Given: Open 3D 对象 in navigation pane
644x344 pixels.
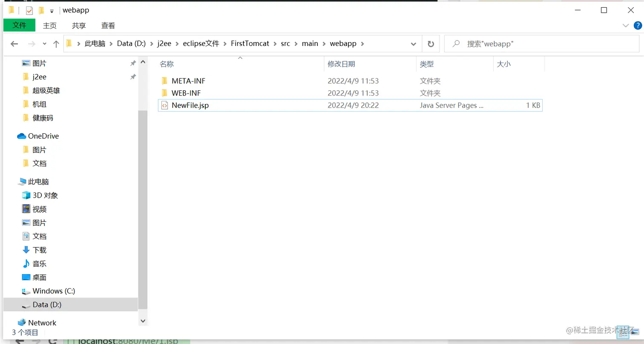Looking at the screenshot, I should click(45, 195).
